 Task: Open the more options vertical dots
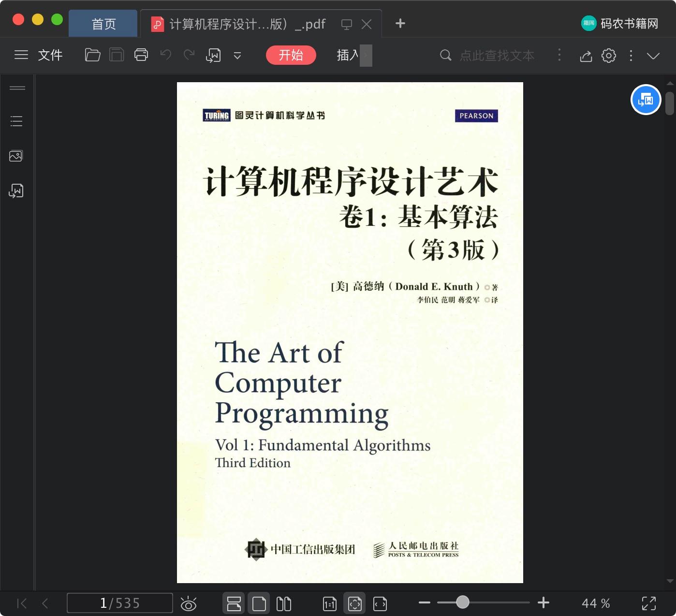pos(631,56)
